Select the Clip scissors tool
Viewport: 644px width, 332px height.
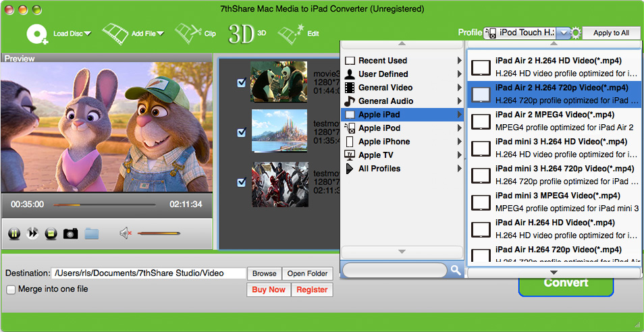point(188,34)
